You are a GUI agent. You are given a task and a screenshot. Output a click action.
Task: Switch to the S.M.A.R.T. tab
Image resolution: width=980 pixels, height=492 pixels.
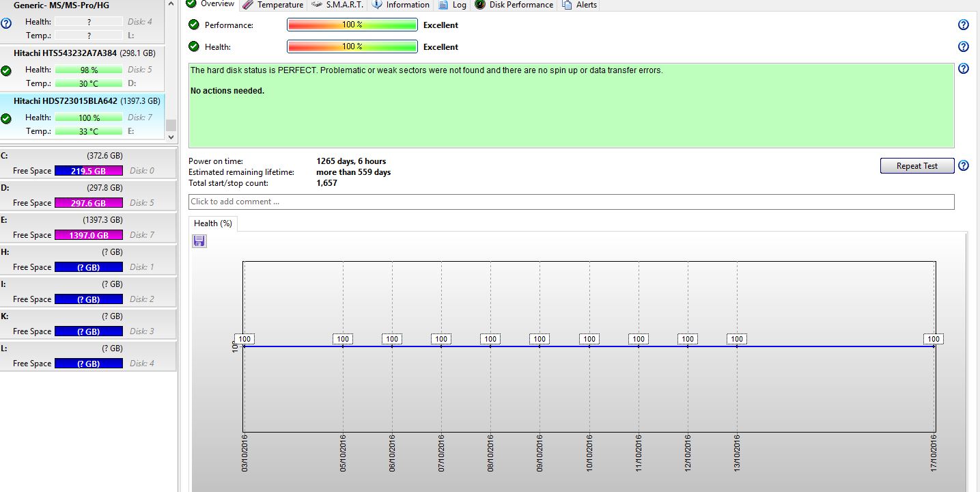337,5
